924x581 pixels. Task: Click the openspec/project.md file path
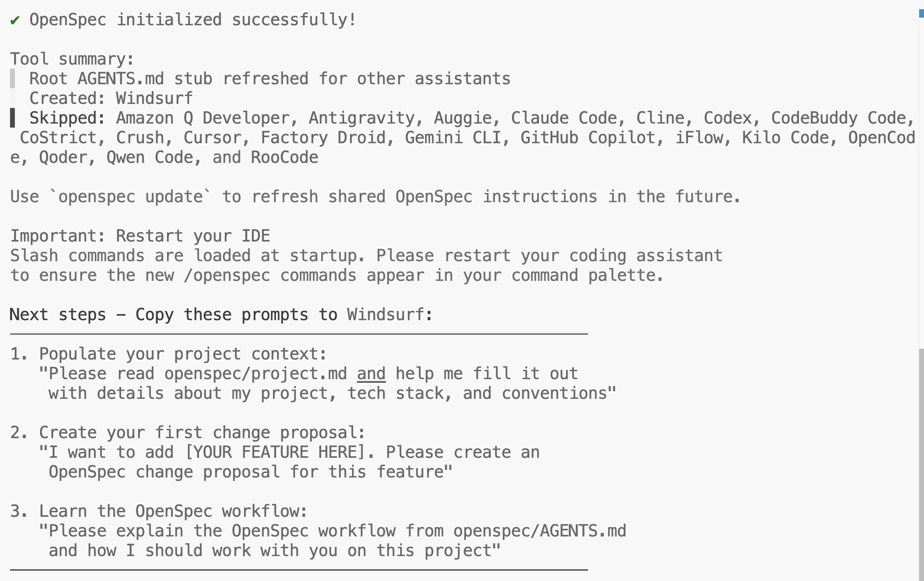pyautogui.click(x=255, y=374)
